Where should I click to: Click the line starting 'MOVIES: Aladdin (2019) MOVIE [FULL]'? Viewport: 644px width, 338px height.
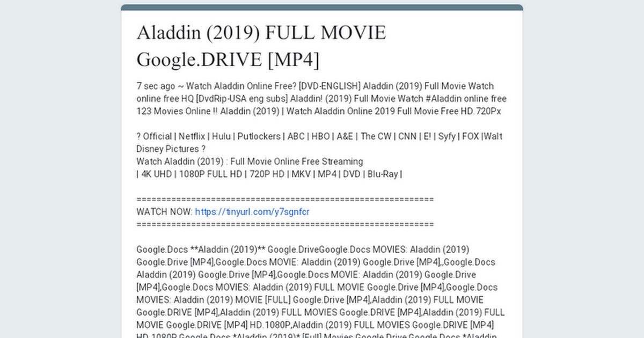coord(310,300)
